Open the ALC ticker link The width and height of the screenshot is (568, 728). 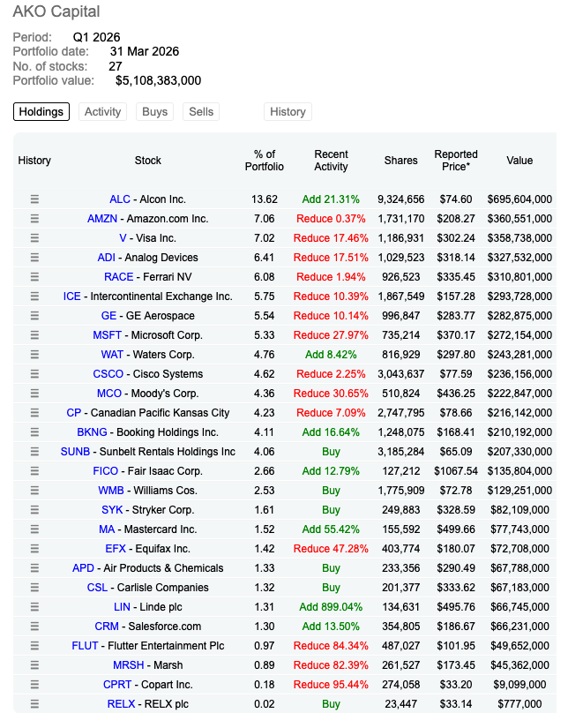(120, 199)
